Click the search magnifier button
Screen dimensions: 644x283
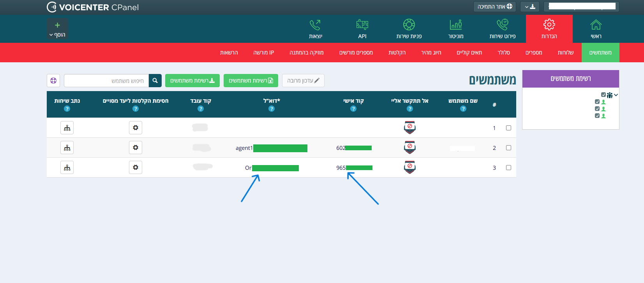pyautogui.click(x=155, y=81)
